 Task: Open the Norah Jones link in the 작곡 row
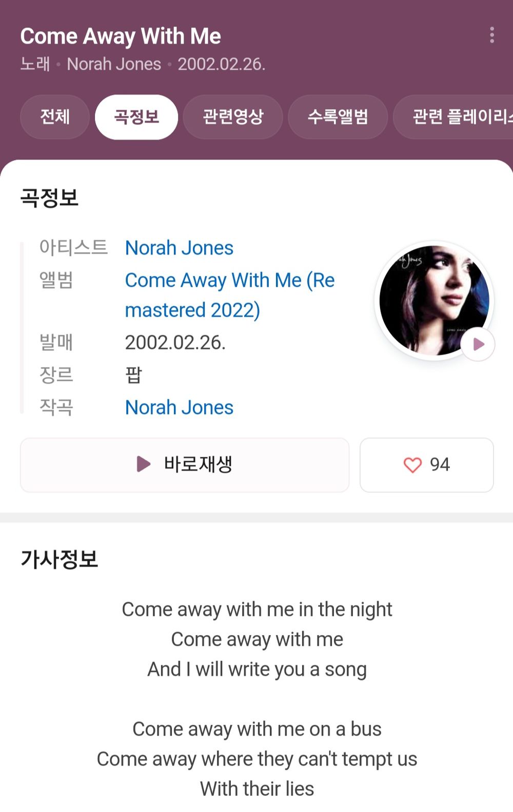click(x=179, y=408)
